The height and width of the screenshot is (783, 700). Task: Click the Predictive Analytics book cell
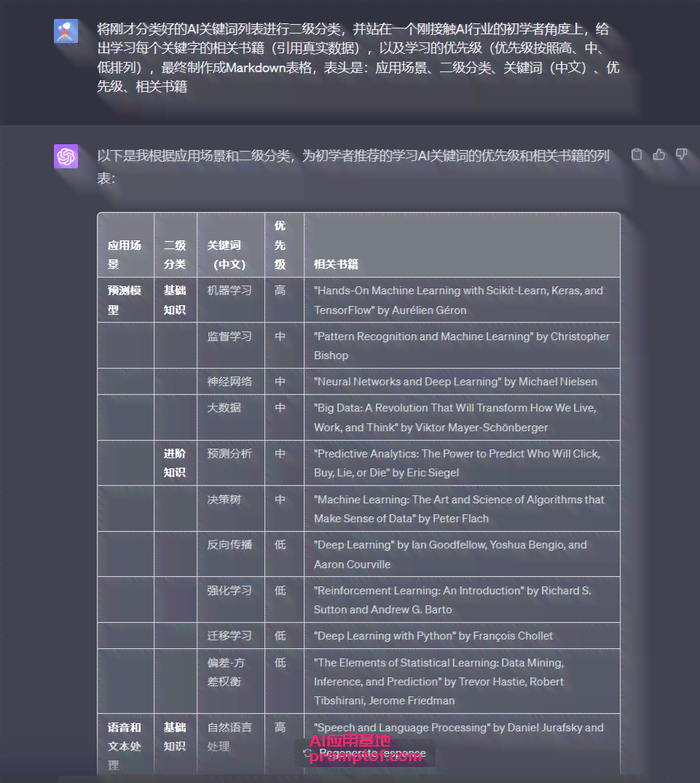pyautogui.click(x=462, y=463)
